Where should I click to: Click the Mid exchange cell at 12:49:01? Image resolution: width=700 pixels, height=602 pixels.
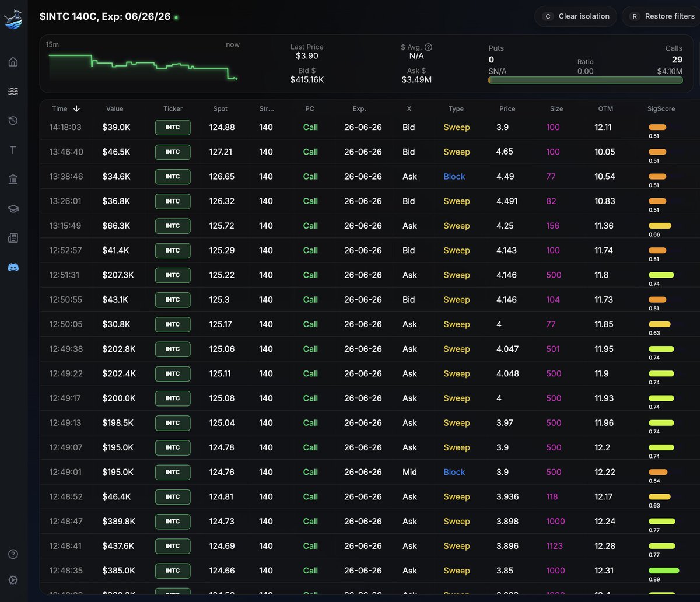(x=409, y=472)
